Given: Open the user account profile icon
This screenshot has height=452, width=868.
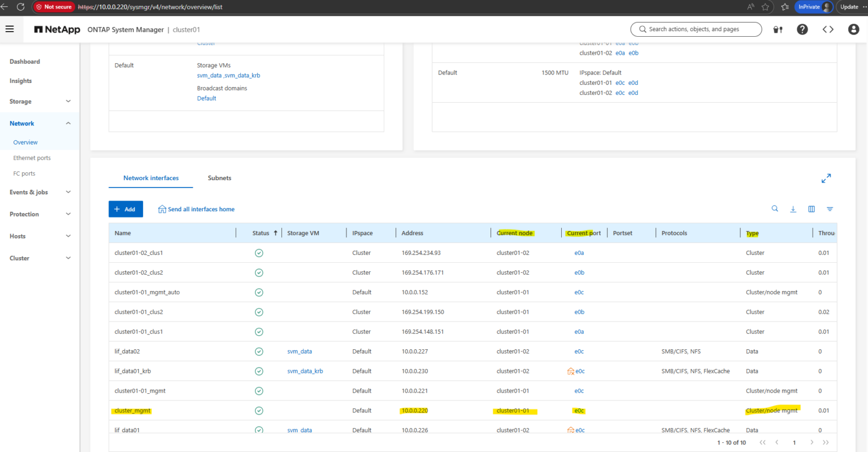Looking at the screenshot, I should [853, 29].
